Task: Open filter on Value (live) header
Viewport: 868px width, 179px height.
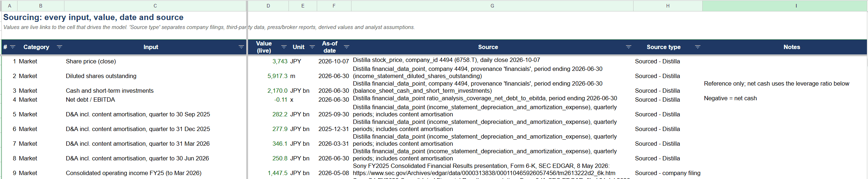Action: [x=284, y=47]
